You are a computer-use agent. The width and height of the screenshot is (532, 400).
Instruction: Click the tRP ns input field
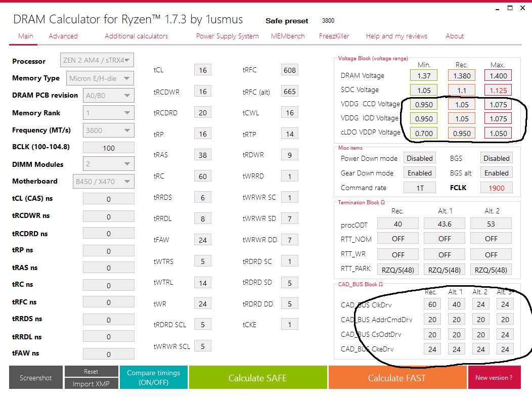(x=109, y=251)
